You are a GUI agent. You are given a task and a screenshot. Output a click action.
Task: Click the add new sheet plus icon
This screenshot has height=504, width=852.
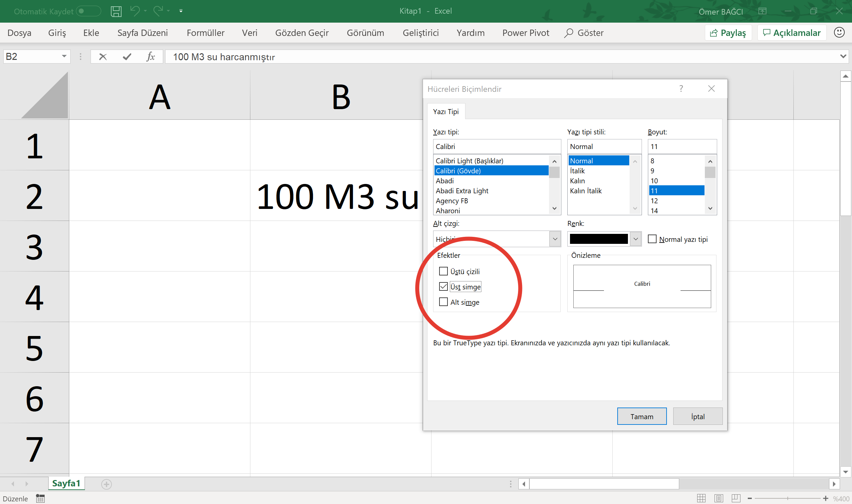(106, 484)
